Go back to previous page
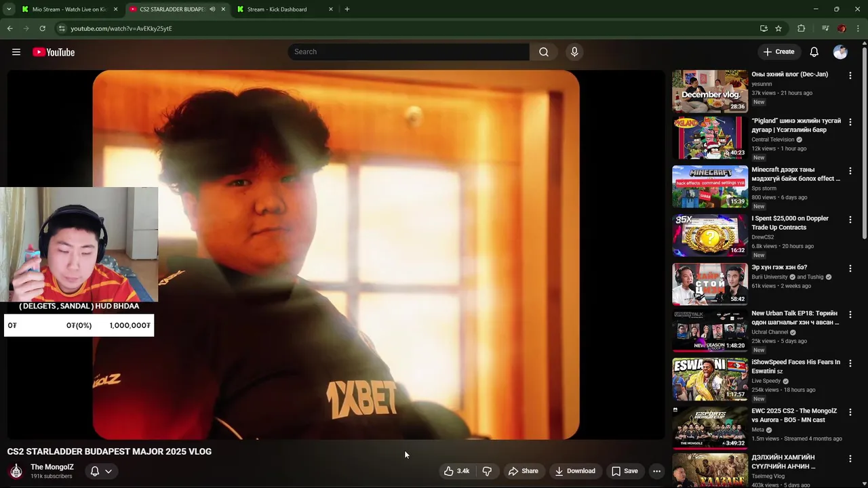Image resolution: width=868 pixels, height=488 pixels. [x=9, y=28]
